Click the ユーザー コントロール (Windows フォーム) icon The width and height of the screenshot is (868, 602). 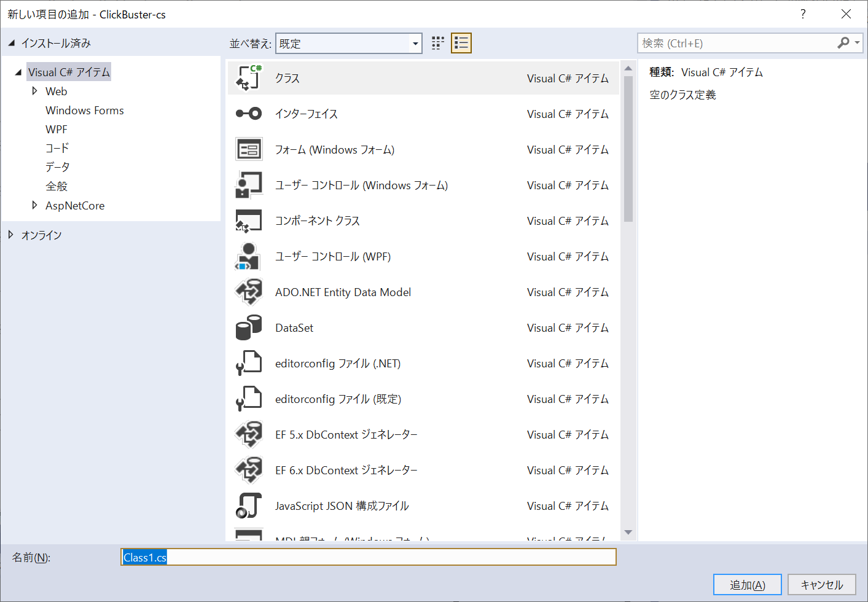249,185
